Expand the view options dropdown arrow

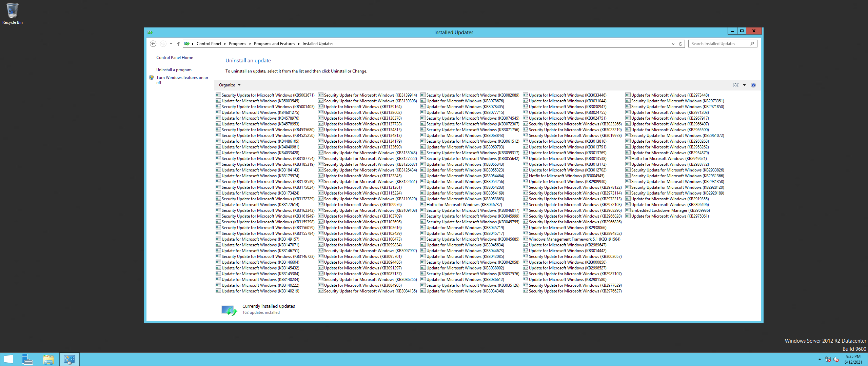coord(744,85)
